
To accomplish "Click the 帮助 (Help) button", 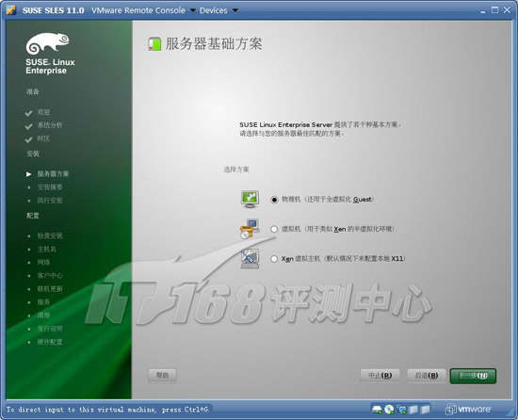I will pyautogui.click(x=162, y=376).
